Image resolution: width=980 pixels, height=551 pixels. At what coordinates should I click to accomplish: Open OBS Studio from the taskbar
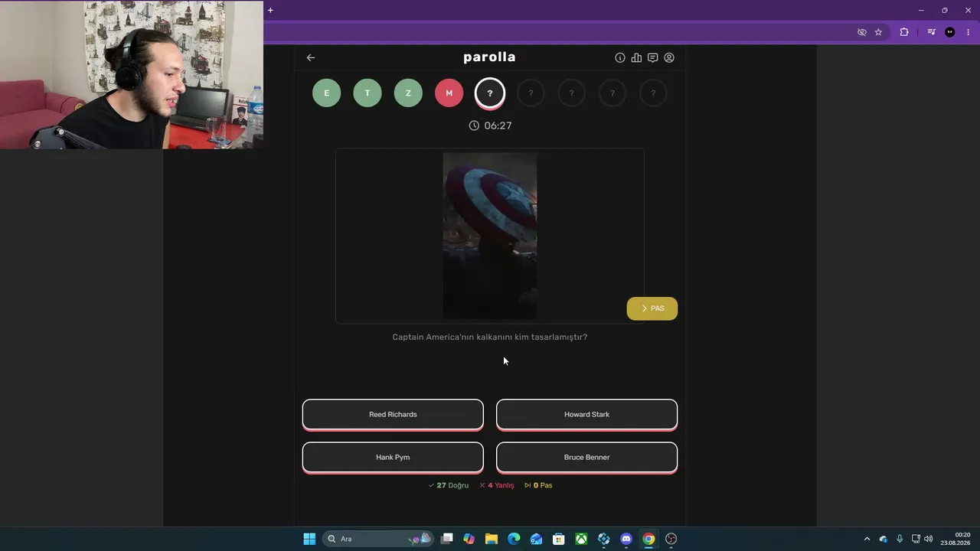671,539
